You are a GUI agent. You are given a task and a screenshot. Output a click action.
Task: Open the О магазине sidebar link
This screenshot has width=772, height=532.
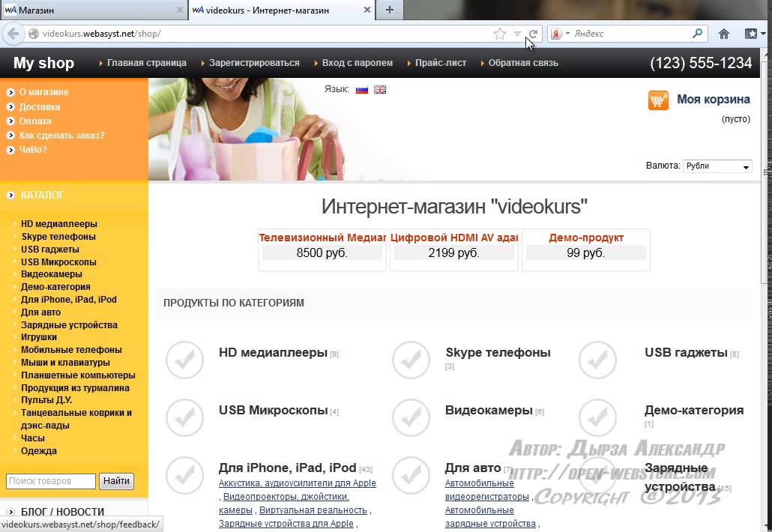pyautogui.click(x=43, y=92)
